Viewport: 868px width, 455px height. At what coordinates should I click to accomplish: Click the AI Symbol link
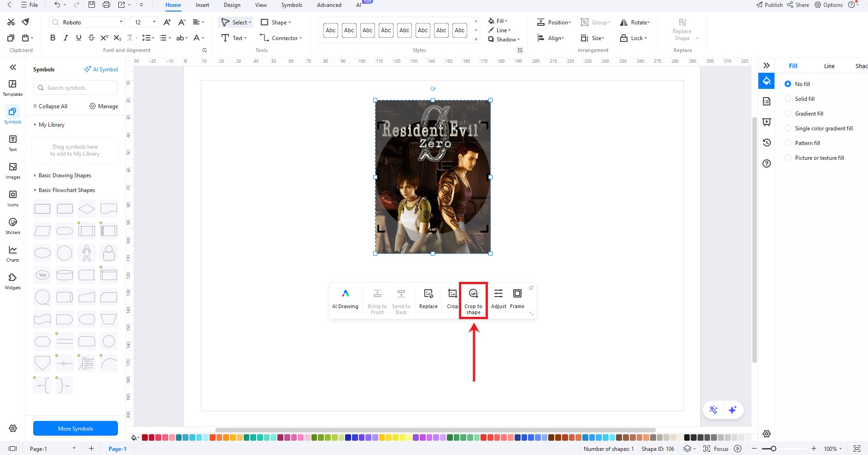click(101, 70)
